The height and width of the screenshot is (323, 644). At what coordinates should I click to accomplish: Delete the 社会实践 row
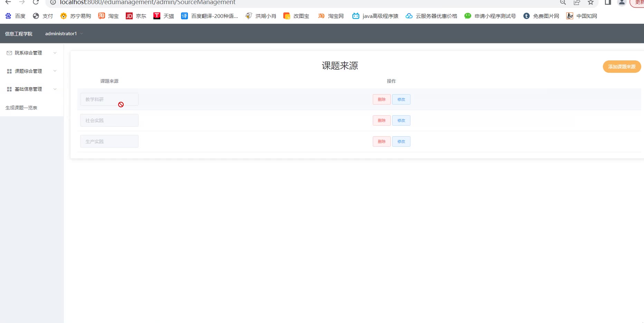click(382, 120)
